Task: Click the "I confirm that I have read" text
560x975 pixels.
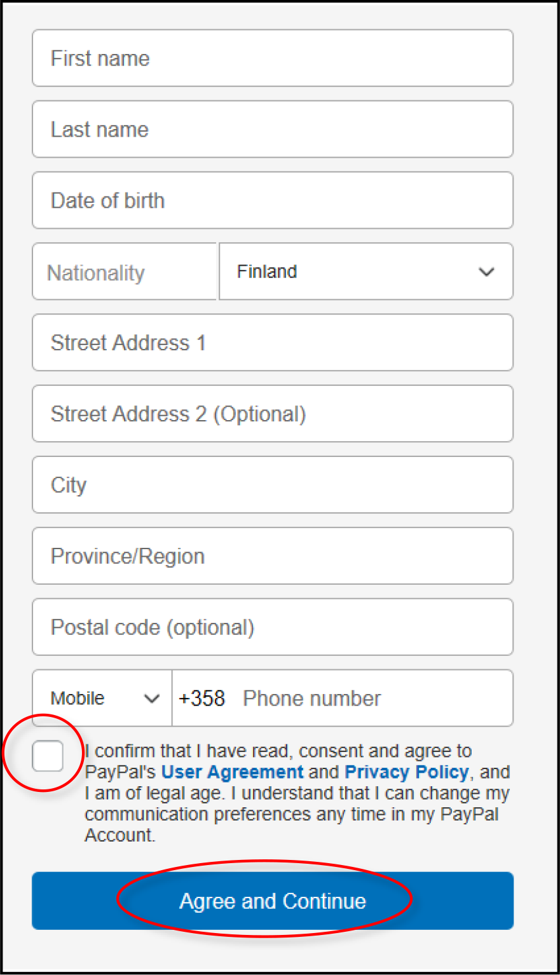Action: [x=278, y=751]
